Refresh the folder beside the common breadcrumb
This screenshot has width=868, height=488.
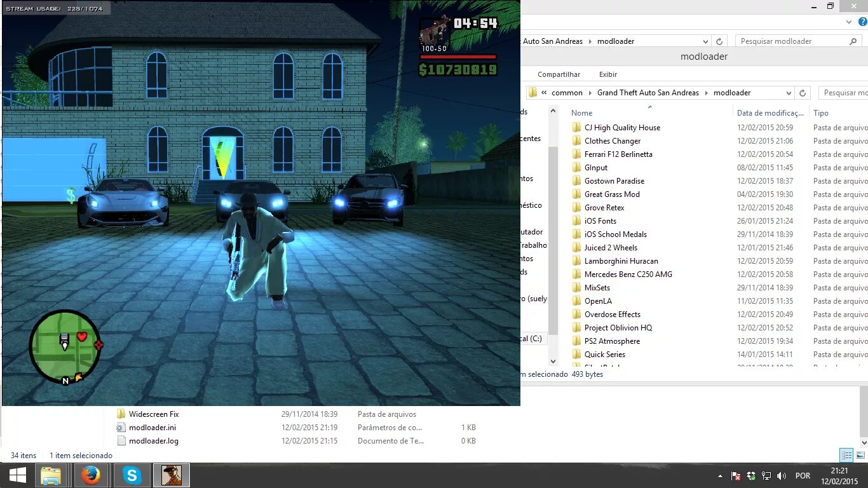(x=803, y=93)
